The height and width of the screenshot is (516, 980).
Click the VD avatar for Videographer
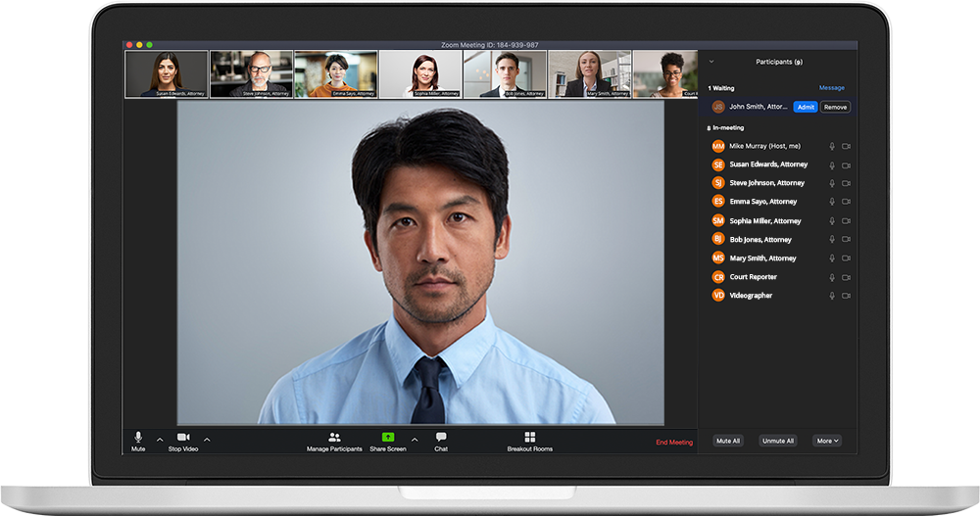click(x=718, y=296)
